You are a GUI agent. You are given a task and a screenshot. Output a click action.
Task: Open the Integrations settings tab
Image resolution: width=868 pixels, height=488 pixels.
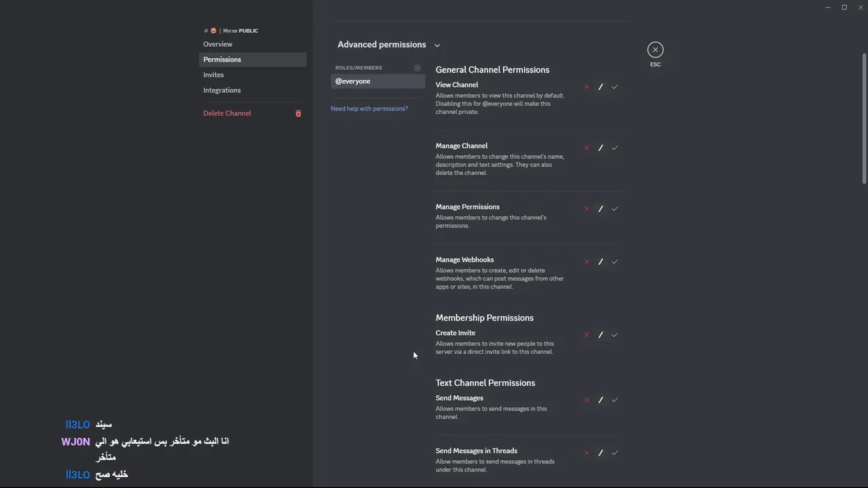(222, 90)
